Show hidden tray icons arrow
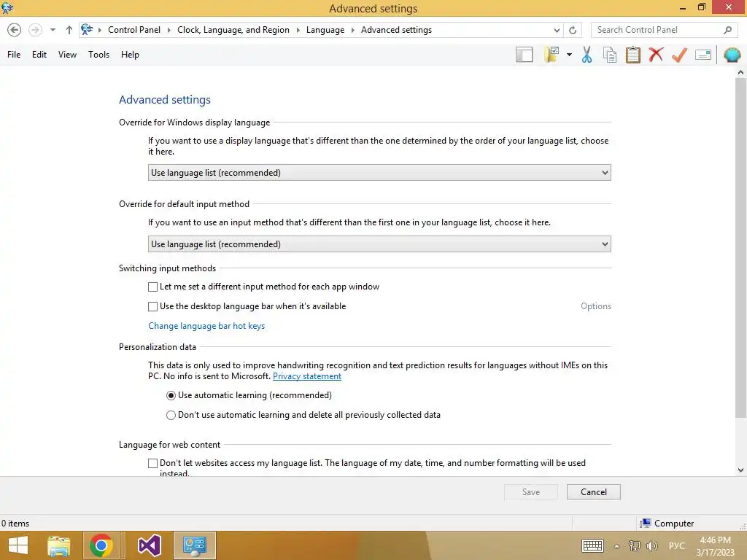Viewport: 747px width, 560px height. tap(616, 546)
